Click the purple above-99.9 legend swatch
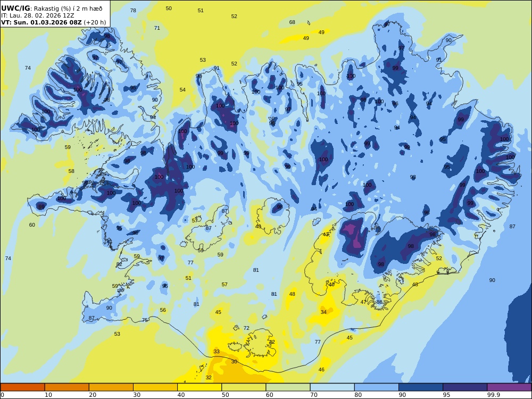 pos(509,387)
